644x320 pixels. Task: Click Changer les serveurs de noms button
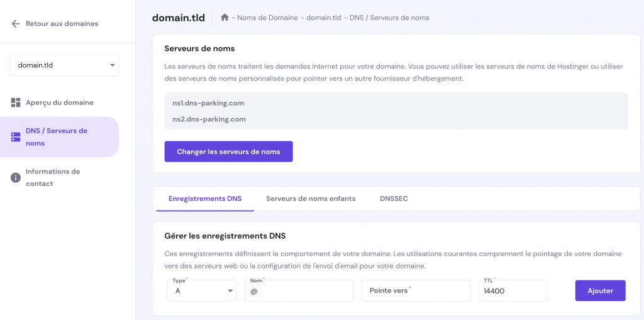tap(228, 152)
